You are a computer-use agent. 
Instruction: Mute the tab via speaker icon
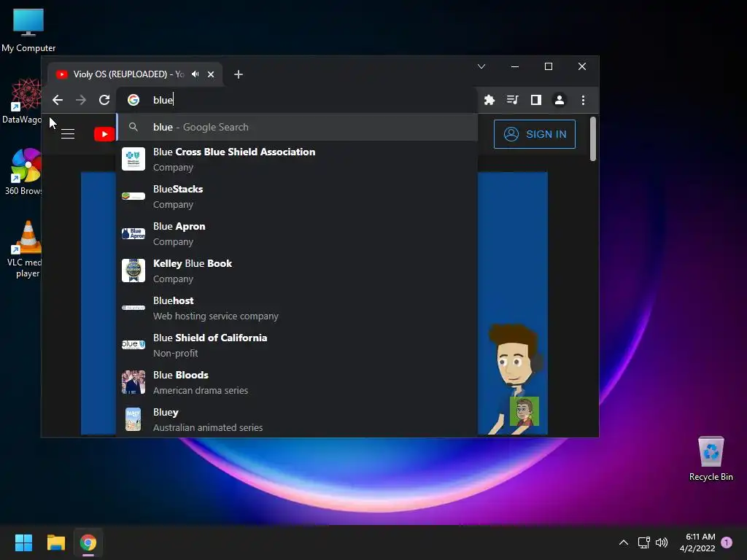[196, 74]
